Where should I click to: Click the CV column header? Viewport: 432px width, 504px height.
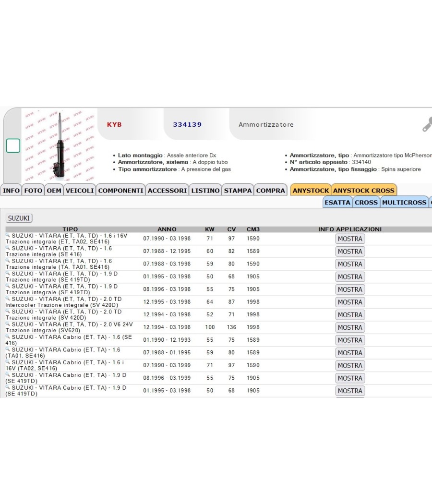pyautogui.click(x=231, y=229)
